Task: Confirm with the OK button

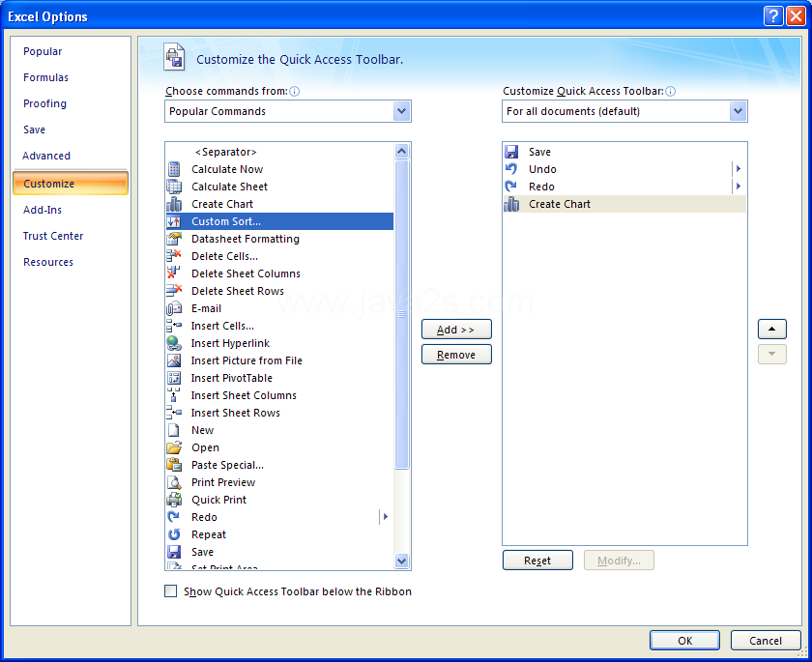Action: (x=684, y=641)
